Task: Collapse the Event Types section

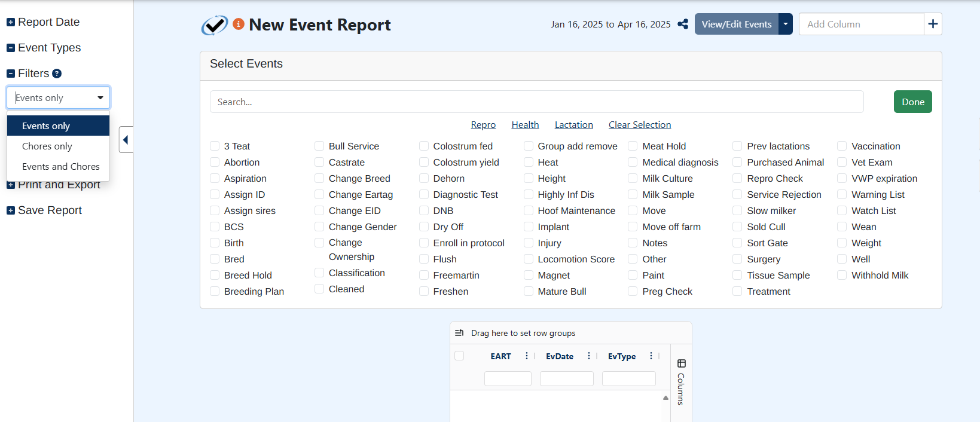Action: point(11,48)
